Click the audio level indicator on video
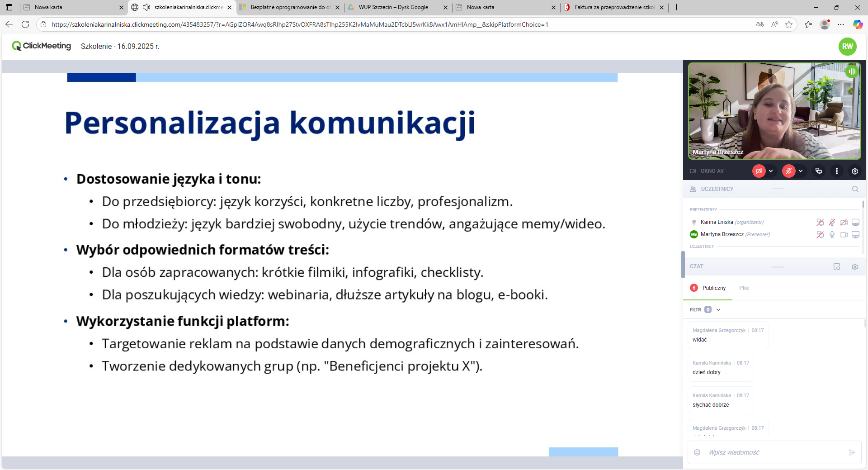This screenshot has width=868, height=470. [x=852, y=71]
